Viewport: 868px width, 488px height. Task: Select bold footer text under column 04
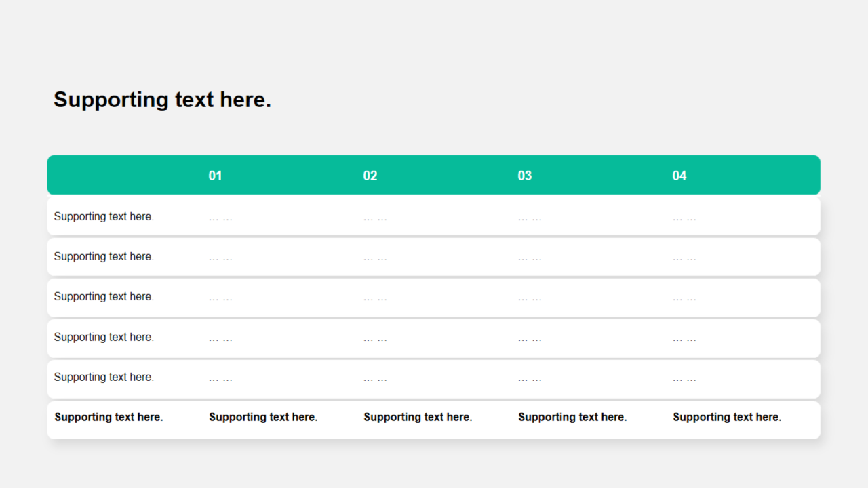tap(727, 417)
